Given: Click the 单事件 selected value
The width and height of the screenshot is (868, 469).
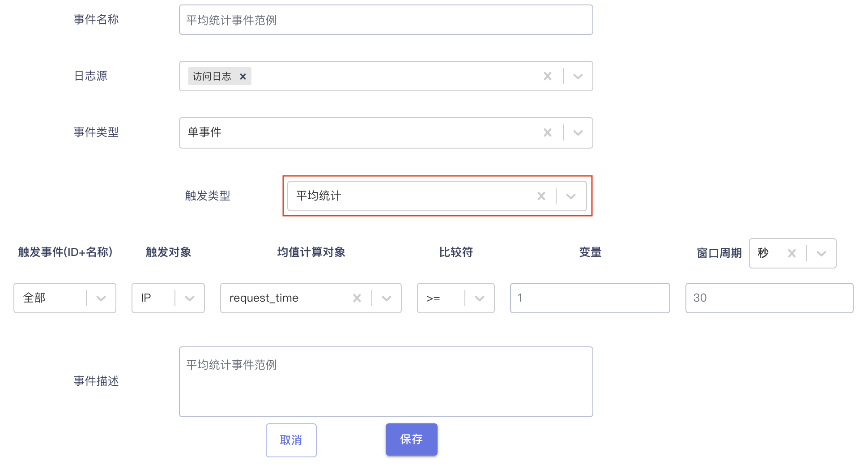Looking at the screenshot, I should pos(204,132).
